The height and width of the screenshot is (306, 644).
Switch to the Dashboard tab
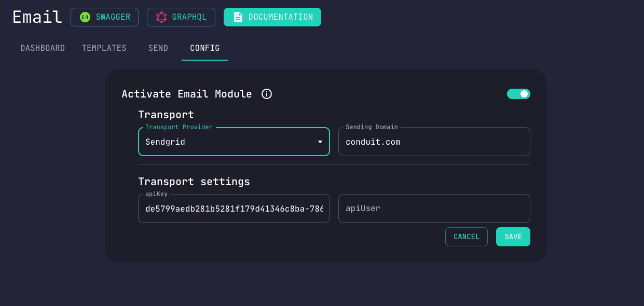tap(43, 48)
